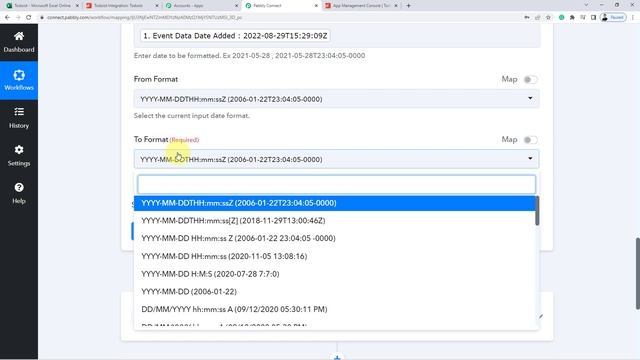Switch to the App Management Console tab
This screenshot has height=360, width=640.
click(360, 6)
